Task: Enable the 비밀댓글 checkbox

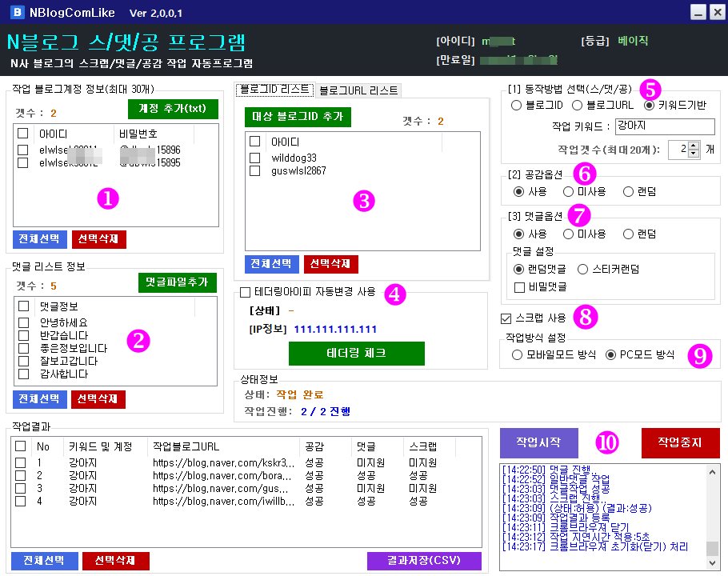Action: (x=520, y=287)
